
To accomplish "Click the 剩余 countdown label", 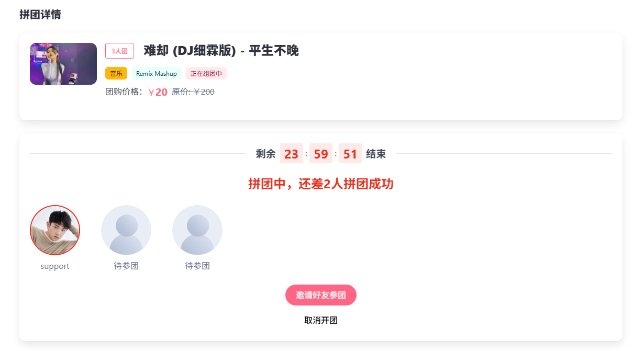I will click(x=267, y=153).
